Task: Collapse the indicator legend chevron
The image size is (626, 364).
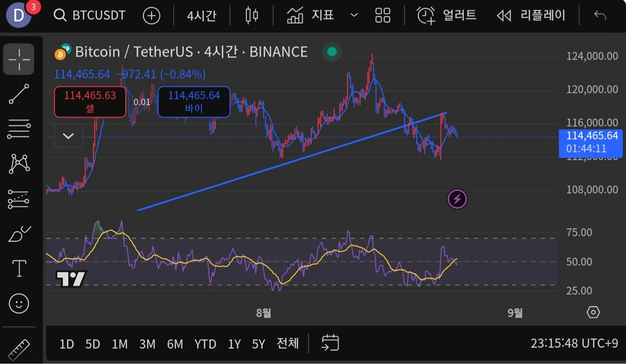Action: 68,136
